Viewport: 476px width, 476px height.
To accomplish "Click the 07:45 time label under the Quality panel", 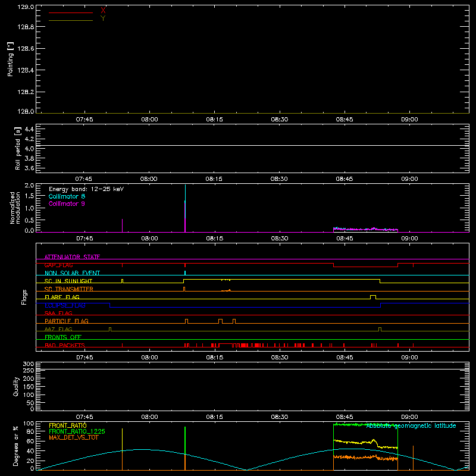I will click(x=84, y=417).
